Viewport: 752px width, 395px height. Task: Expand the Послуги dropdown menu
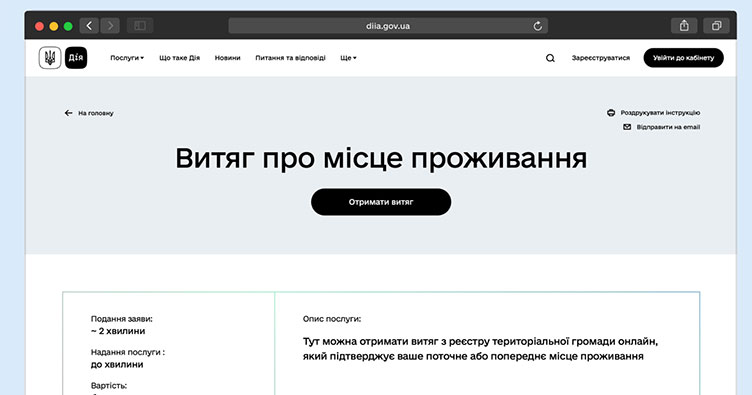[x=127, y=58]
